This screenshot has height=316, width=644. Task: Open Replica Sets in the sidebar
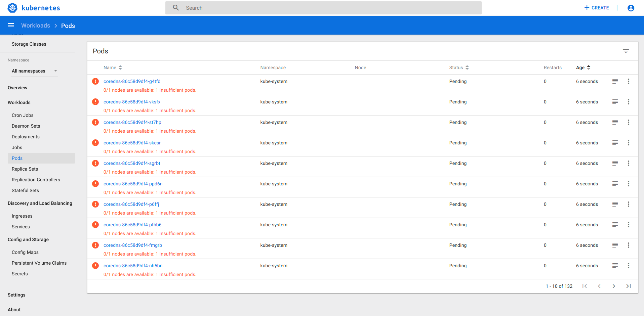pyautogui.click(x=25, y=169)
